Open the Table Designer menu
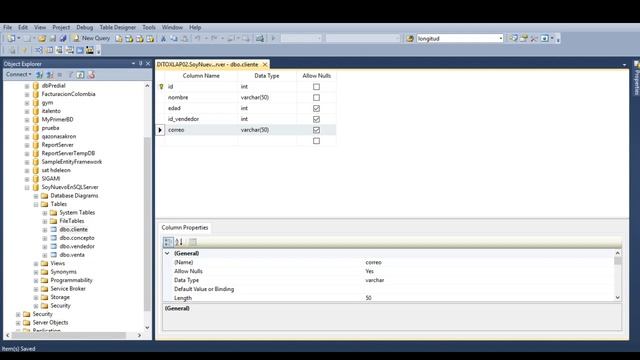The image size is (640, 360). click(118, 27)
